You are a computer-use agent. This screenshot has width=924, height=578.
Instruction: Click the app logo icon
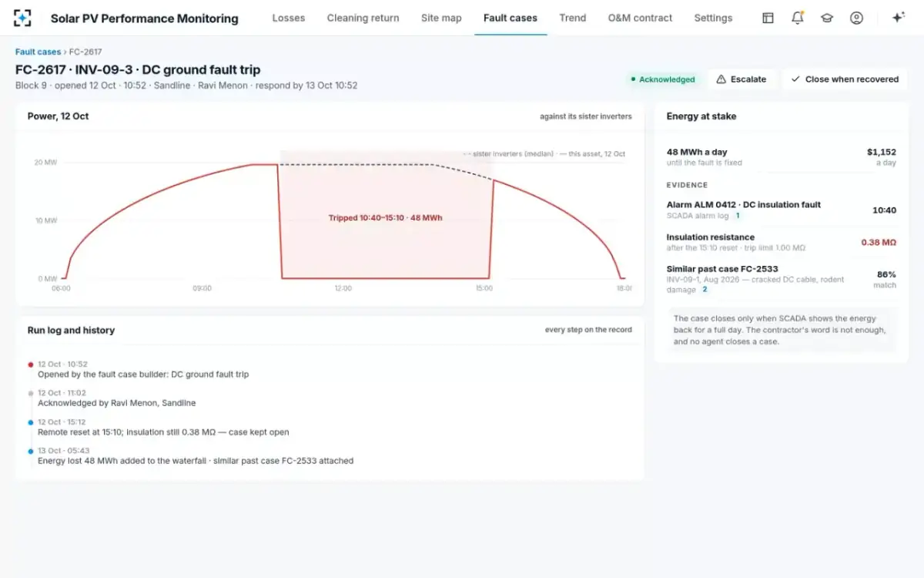[x=24, y=18]
